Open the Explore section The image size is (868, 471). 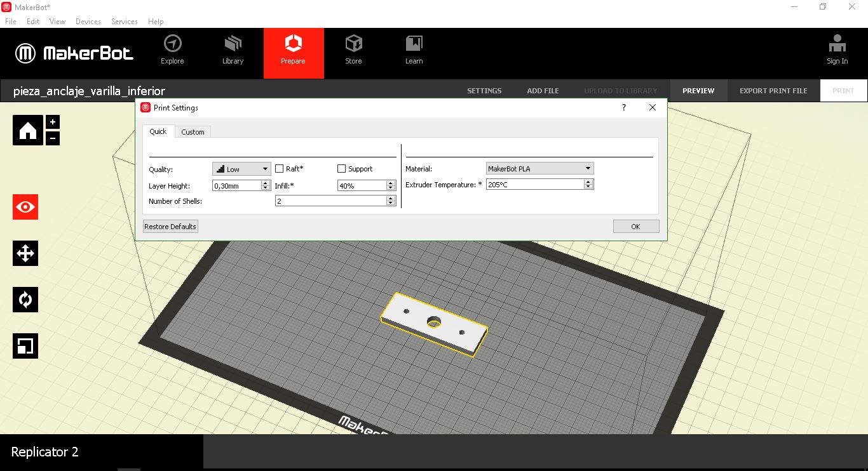[172, 50]
